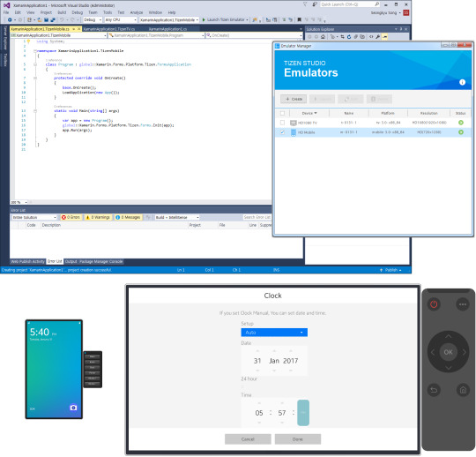Open the Build menu
This screenshot has height=457, width=476.
coord(62,12)
